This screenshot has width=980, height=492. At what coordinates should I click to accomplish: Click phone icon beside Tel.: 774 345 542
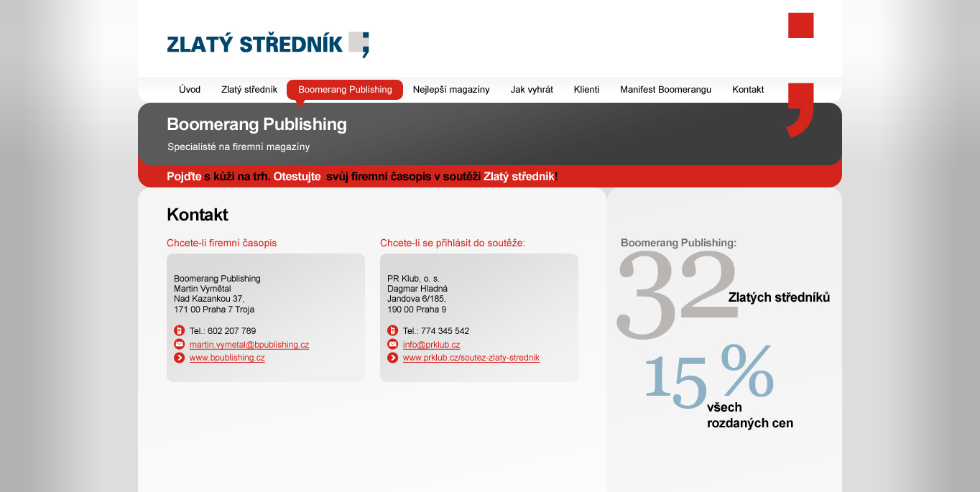393,331
